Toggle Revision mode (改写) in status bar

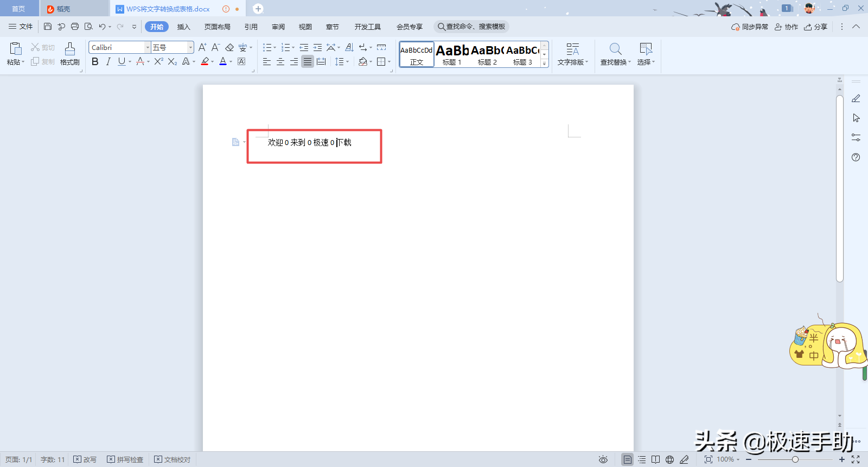[x=85, y=459]
